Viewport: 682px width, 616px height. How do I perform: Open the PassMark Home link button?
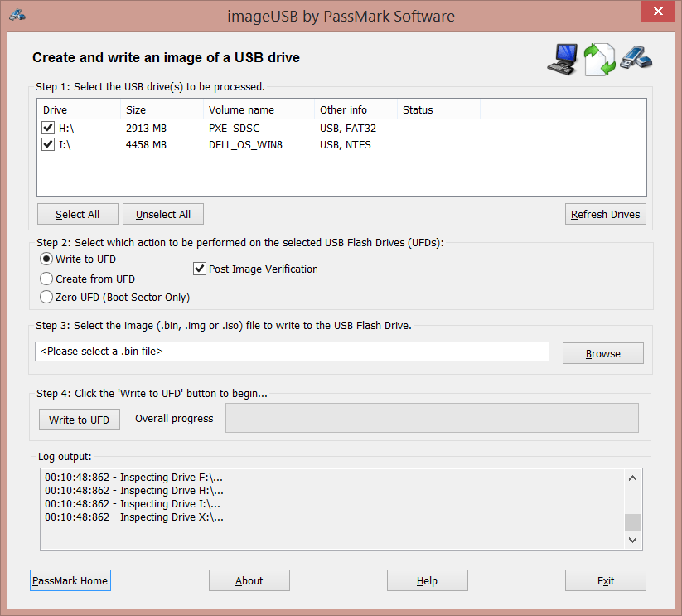[x=70, y=580]
